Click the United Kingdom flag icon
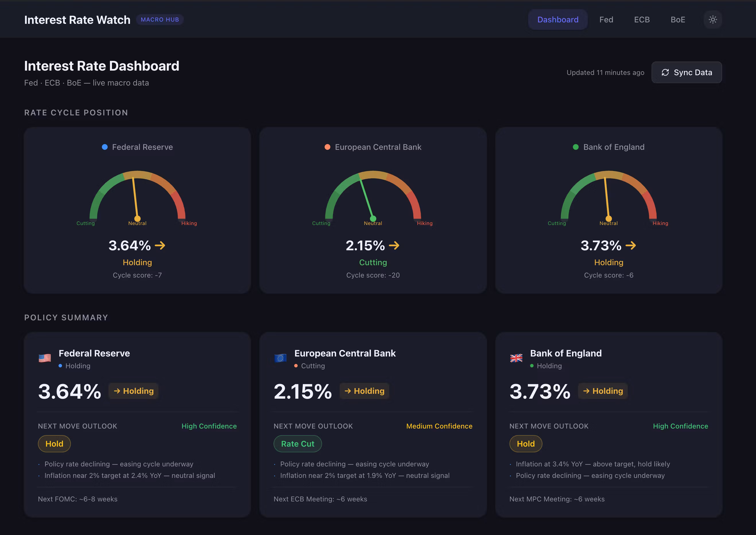The image size is (756, 535). tap(516, 358)
